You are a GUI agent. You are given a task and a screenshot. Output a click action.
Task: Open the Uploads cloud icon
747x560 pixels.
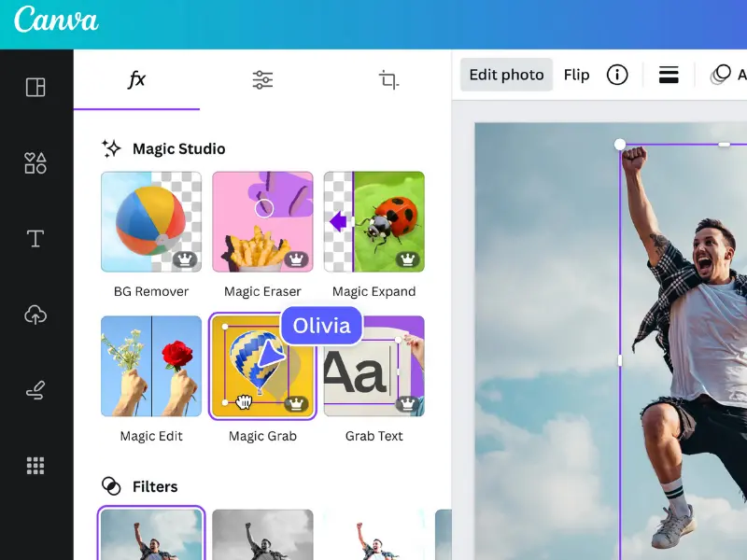click(35, 315)
